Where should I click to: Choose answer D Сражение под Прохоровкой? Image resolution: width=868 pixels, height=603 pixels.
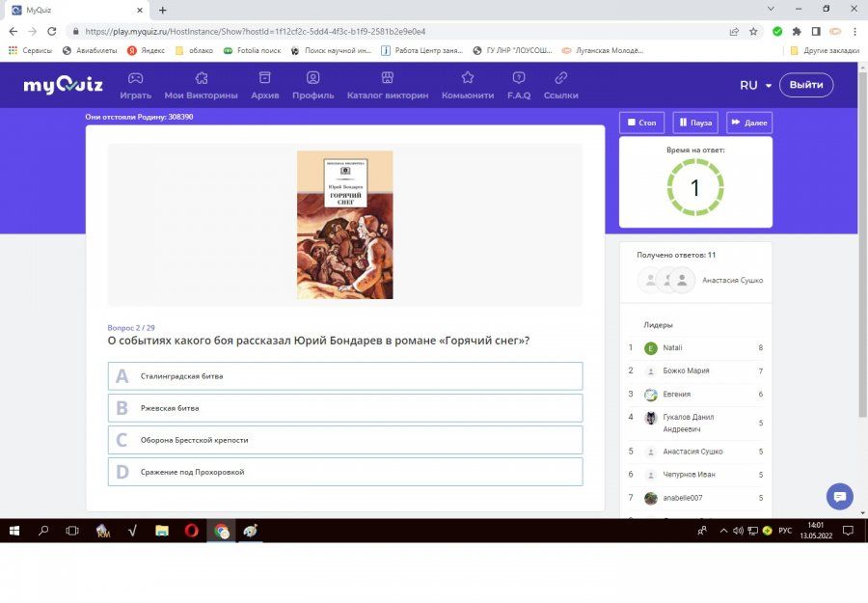345,472
